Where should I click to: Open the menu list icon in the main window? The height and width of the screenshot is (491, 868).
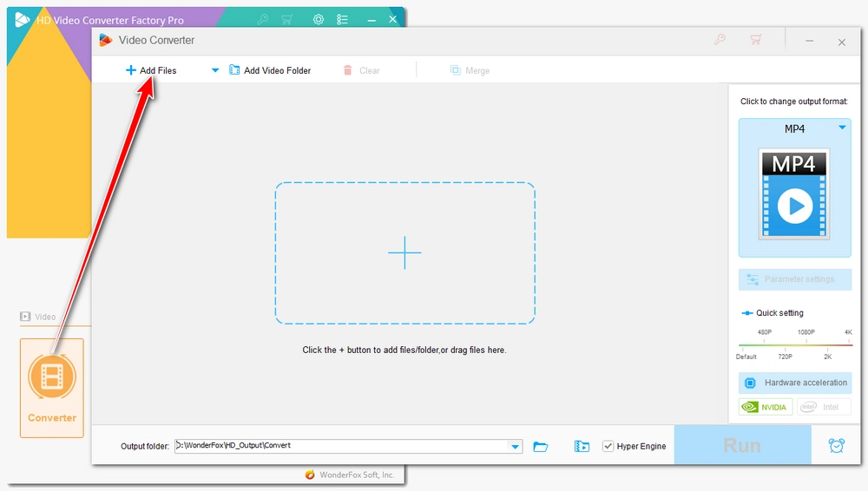[342, 19]
